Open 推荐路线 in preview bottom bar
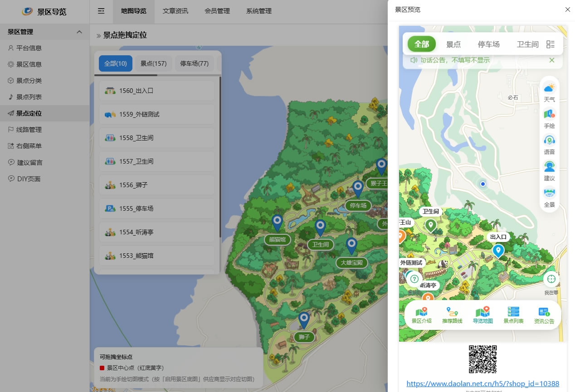Screen dimensions: 575x392 tap(452, 315)
